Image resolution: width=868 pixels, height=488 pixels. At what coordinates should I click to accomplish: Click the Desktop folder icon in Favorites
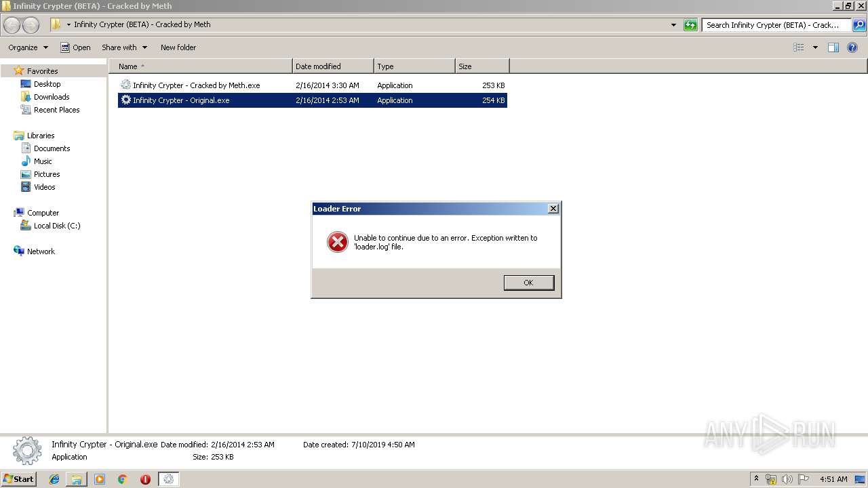[x=26, y=84]
